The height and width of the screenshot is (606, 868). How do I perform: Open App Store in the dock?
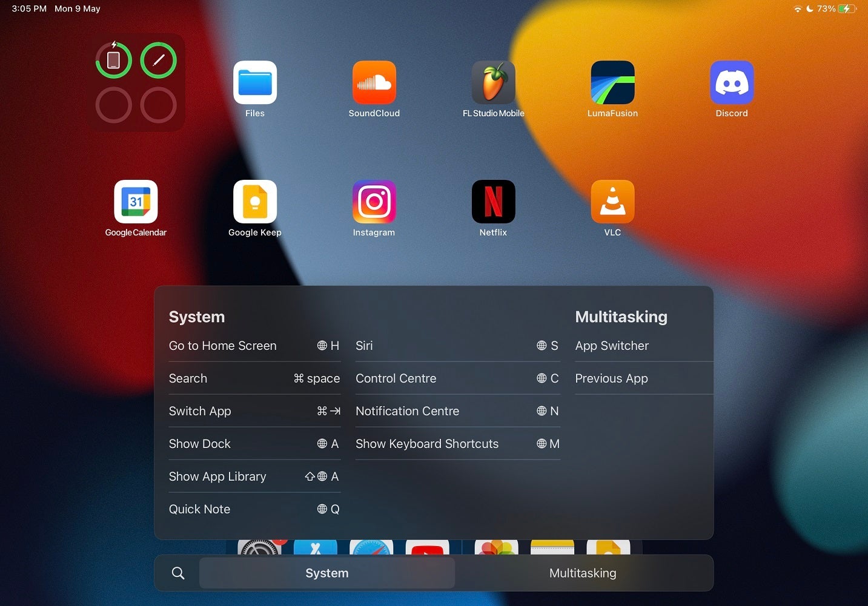coord(316,547)
